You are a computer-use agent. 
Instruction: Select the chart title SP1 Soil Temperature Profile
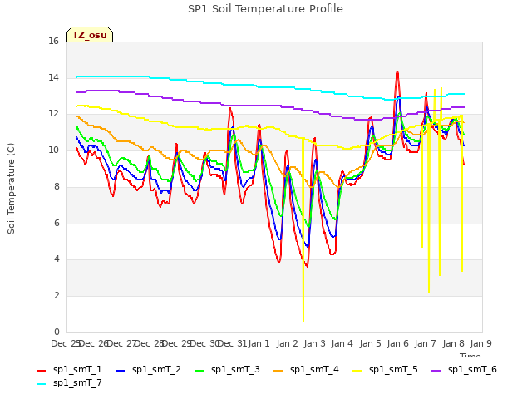(x=265, y=9)
